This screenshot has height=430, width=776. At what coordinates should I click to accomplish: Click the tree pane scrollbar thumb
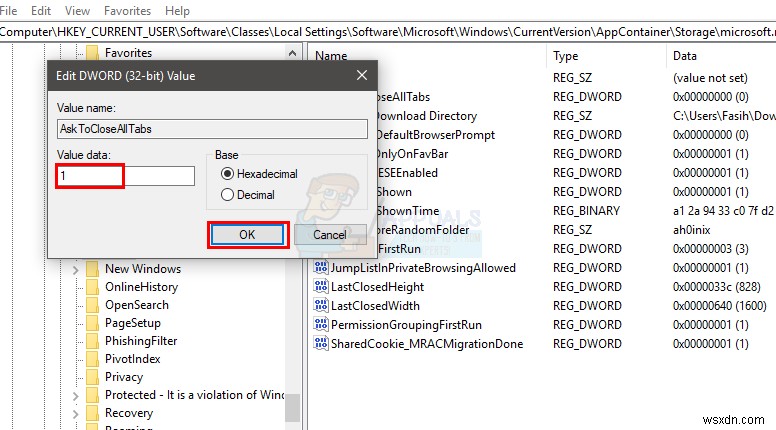click(x=292, y=407)
